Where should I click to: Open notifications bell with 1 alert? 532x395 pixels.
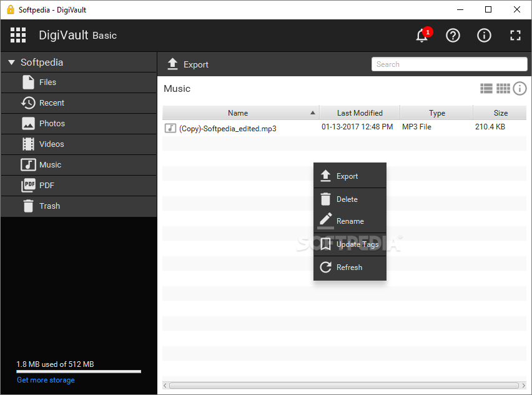(423, 35)
